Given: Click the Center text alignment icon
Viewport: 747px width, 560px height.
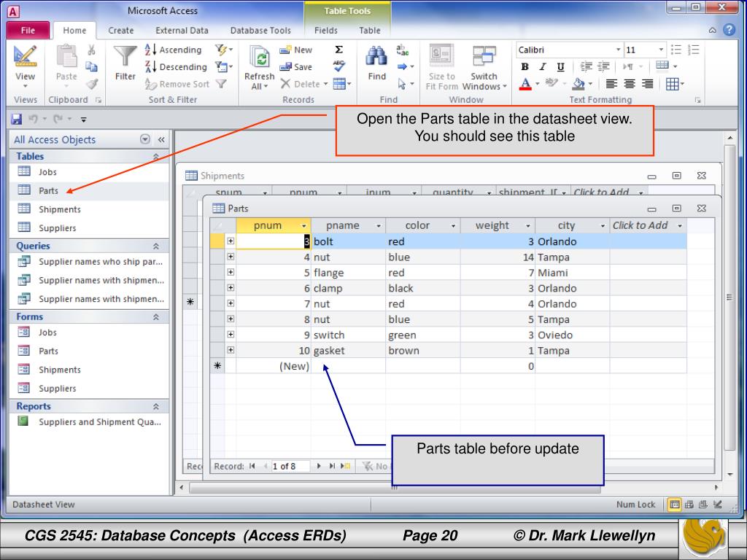Looking at the screenshot, I should pos(630,85).
